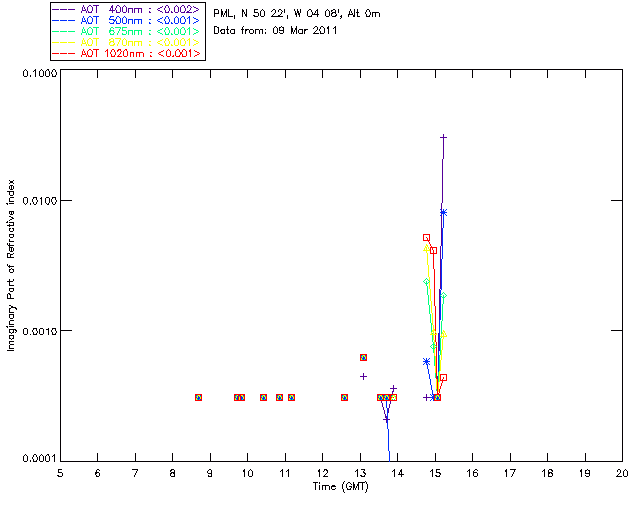This screenshot has height=512, width=640.
Task: Click the 0.0010 y-axis tick label
Action: tap(39, 331)
